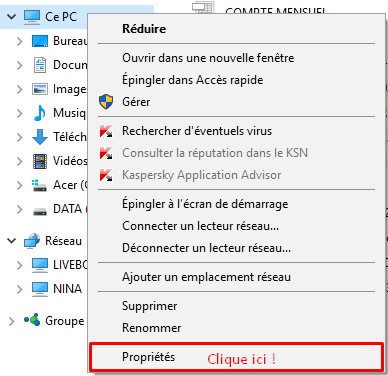Select the NINA computer icon
This screenshot has width=388, height=376.
(40, 289)
